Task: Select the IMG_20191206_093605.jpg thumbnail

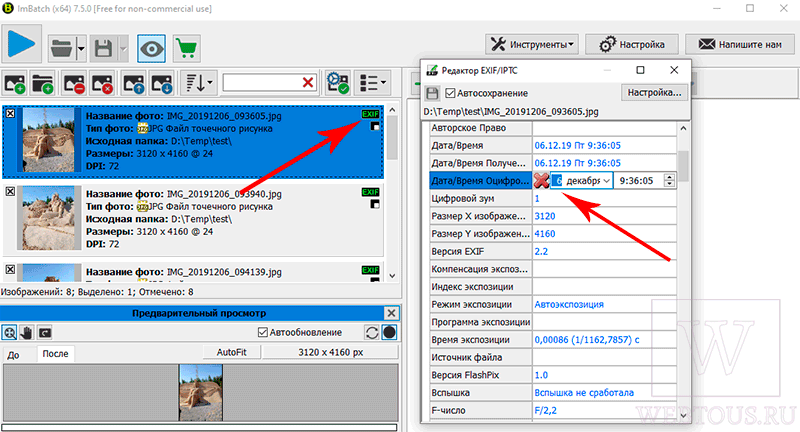Action: (49, 140)
